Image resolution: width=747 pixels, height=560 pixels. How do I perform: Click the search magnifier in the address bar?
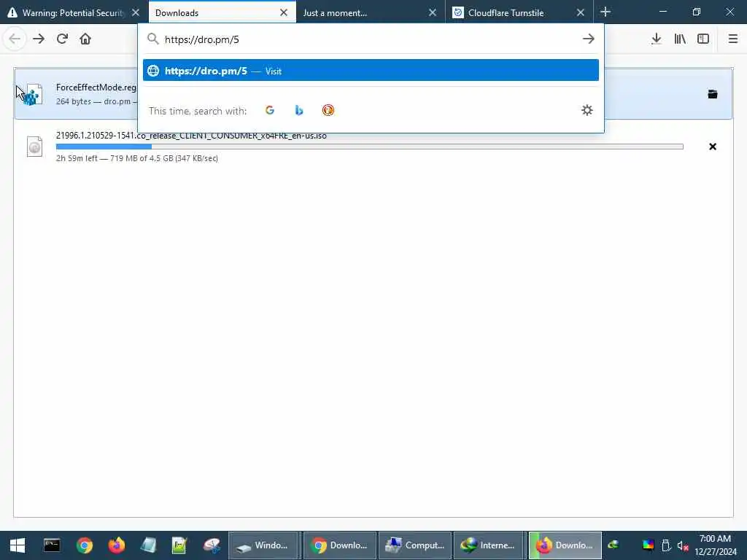tap(152, 39)
